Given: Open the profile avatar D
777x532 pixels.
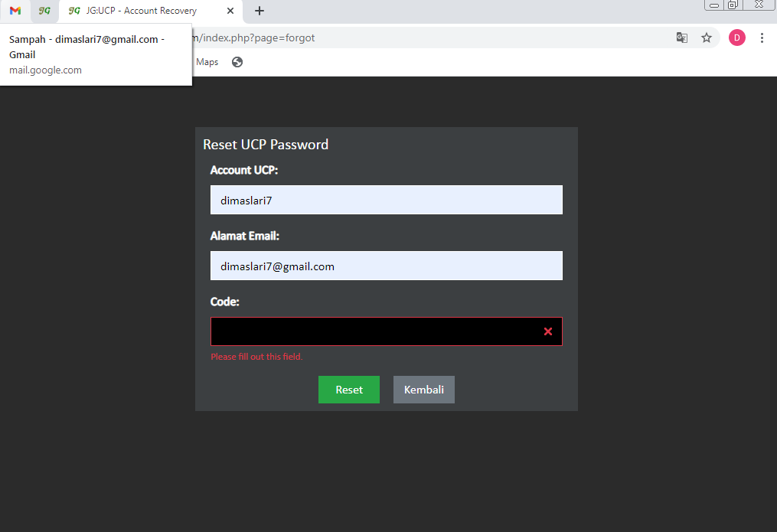Looking at the screenshot, I should [x=737, y=38].
